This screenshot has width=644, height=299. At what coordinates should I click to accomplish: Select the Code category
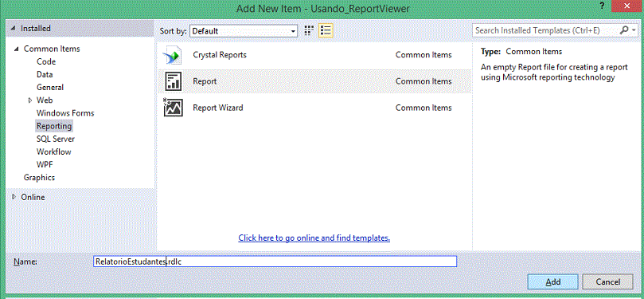tap(46, 61)
